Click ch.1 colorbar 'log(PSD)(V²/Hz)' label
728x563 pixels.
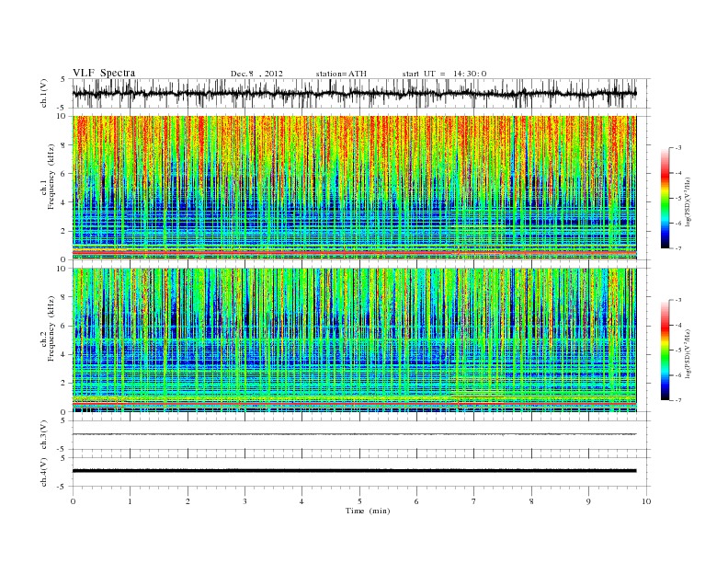point(688,202)
